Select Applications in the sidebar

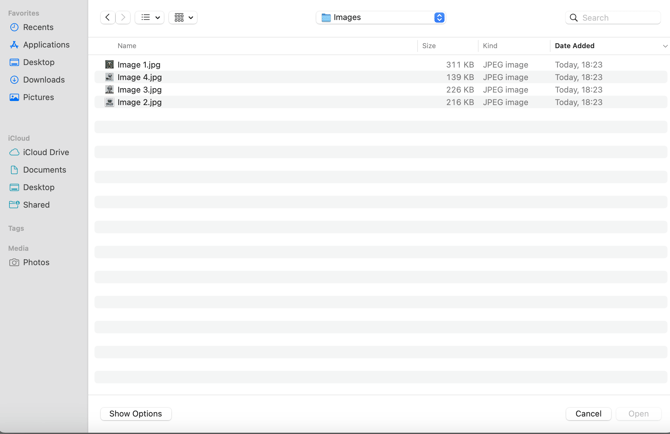click(46, 45)
